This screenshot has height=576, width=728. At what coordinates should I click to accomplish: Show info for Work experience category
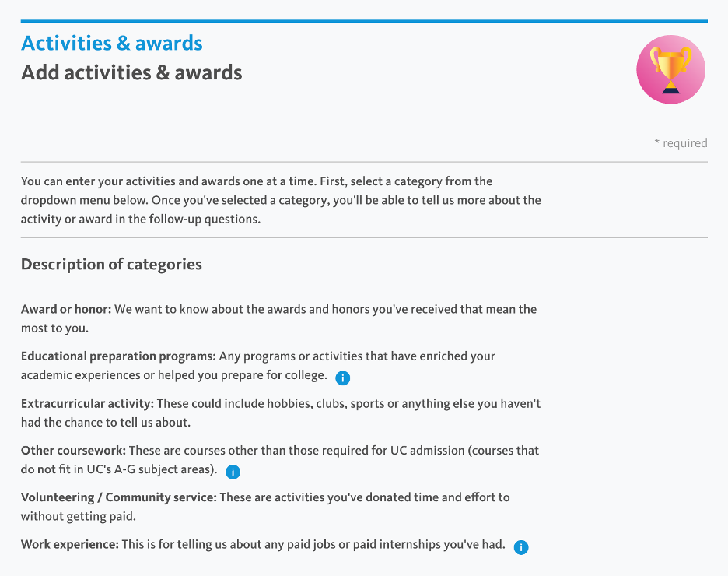(521, 547)
